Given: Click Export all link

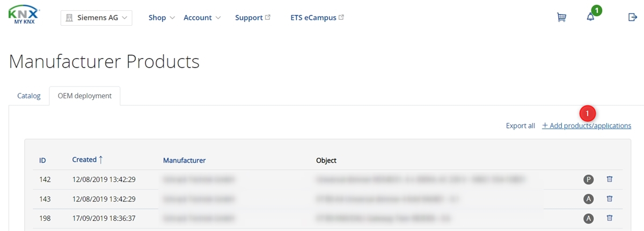Looking at the screenshot, I should 521,126.
